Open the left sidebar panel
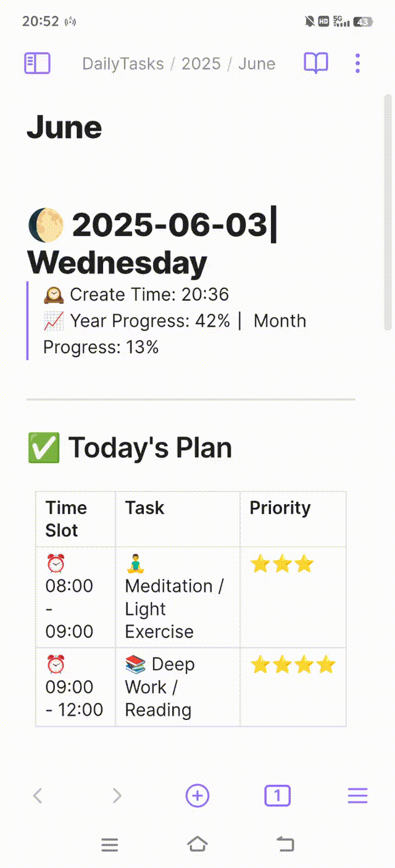 coord(37,63)
